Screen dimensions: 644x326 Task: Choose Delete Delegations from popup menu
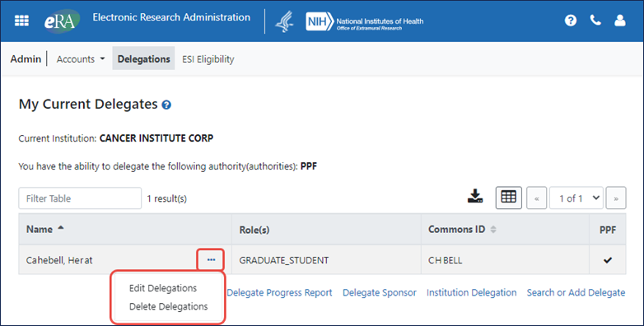[168, 306]
